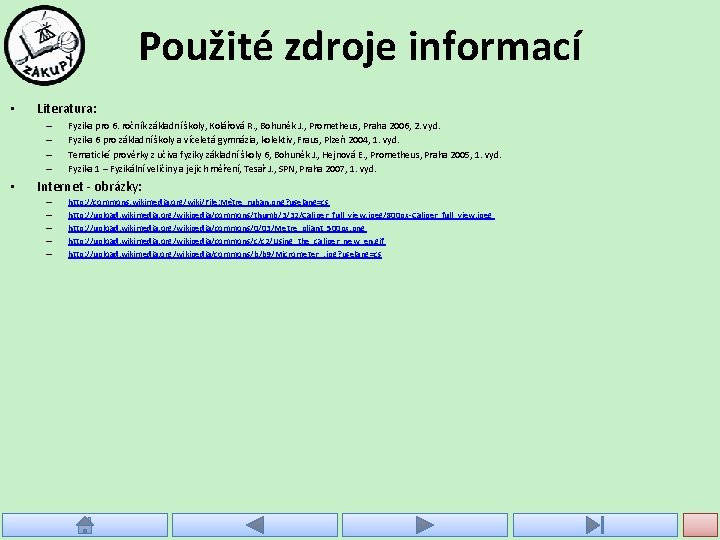This screenshot has width=720, height=540.
Task: Advance using the right arrow button
Action: pyautogui.click(x=425, y=525)
